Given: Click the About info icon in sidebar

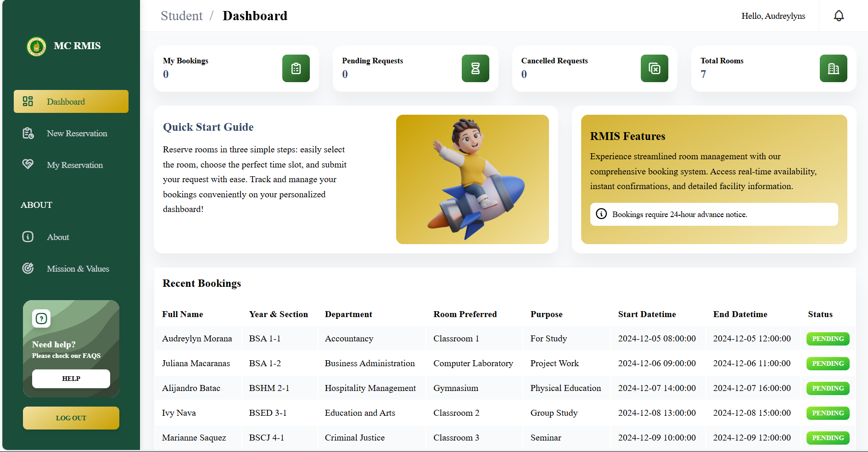Looking at the screenshot, I should pos(28,236).
